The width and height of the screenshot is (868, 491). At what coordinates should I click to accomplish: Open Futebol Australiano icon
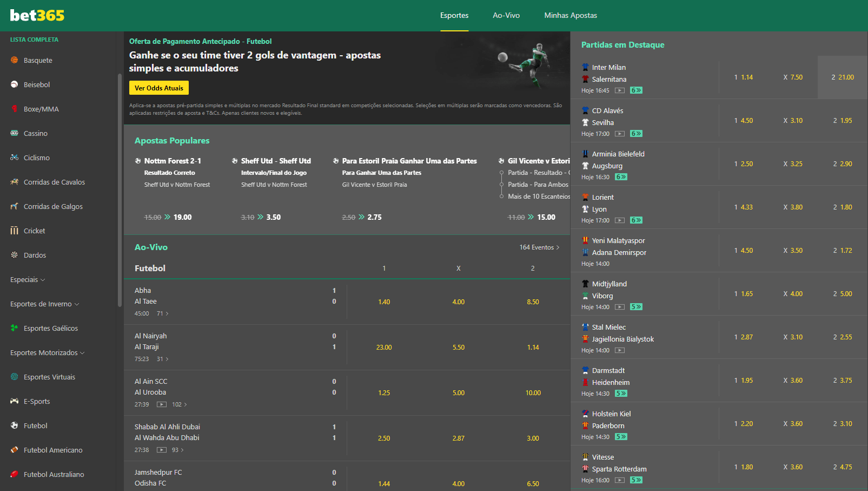click(x=15, y=474)
